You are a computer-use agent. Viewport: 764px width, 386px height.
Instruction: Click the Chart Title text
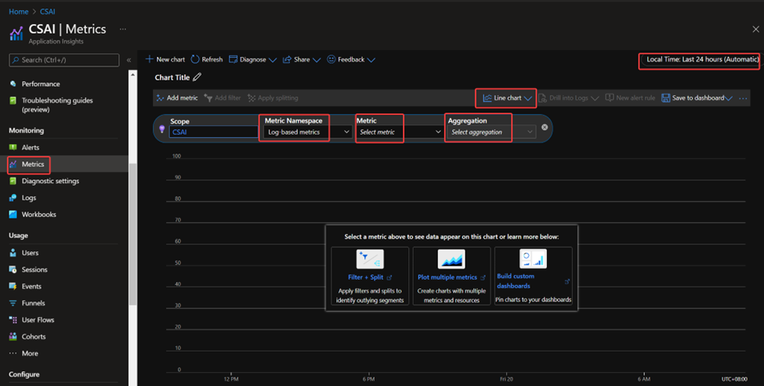point(172,77)
